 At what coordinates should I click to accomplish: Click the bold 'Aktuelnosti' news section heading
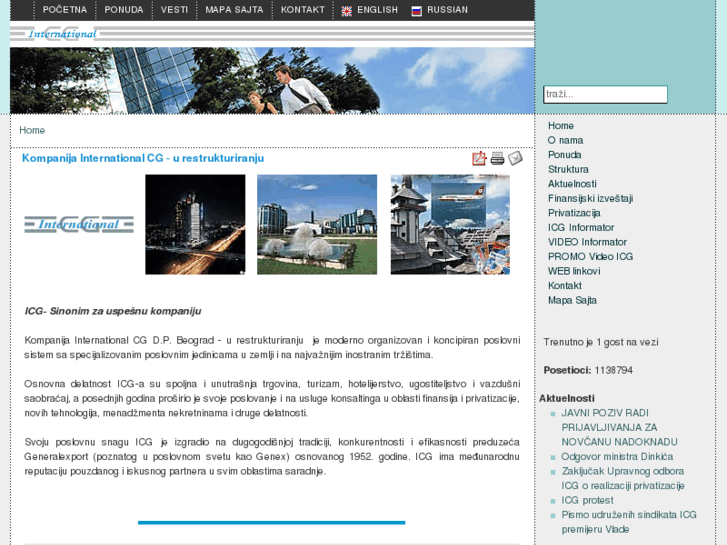(x=567, y=398)
